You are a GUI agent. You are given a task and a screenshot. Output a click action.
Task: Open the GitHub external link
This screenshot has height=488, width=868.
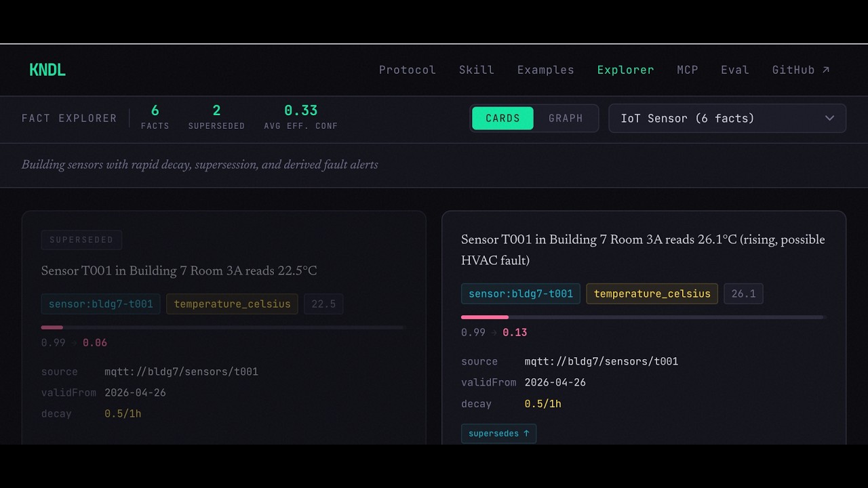pos(801,70)
